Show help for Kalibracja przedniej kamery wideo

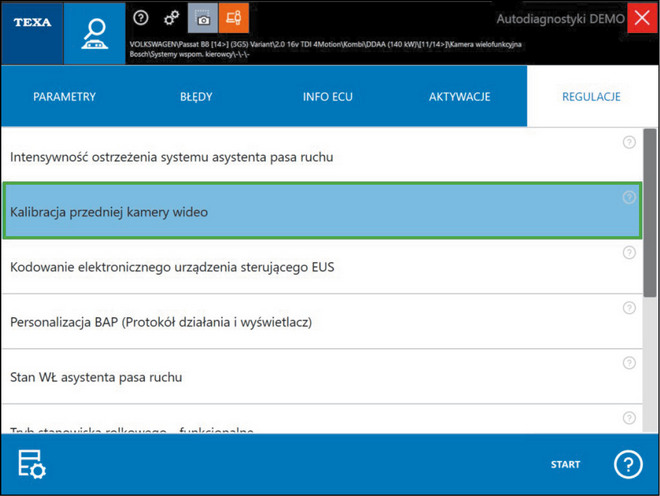pyautogui.click(x=629, y=197)
